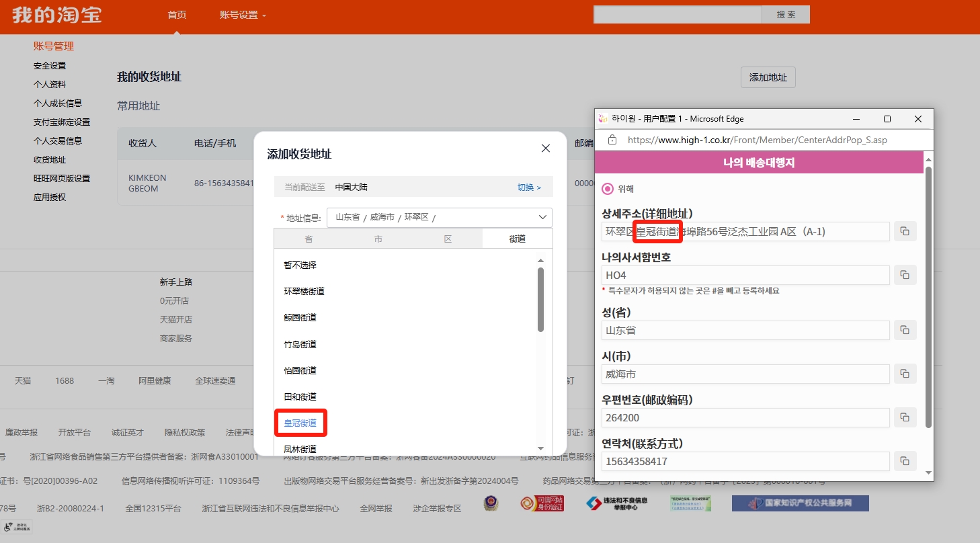
Task: Click the 添加地址 button
Action: coord(768,77)
